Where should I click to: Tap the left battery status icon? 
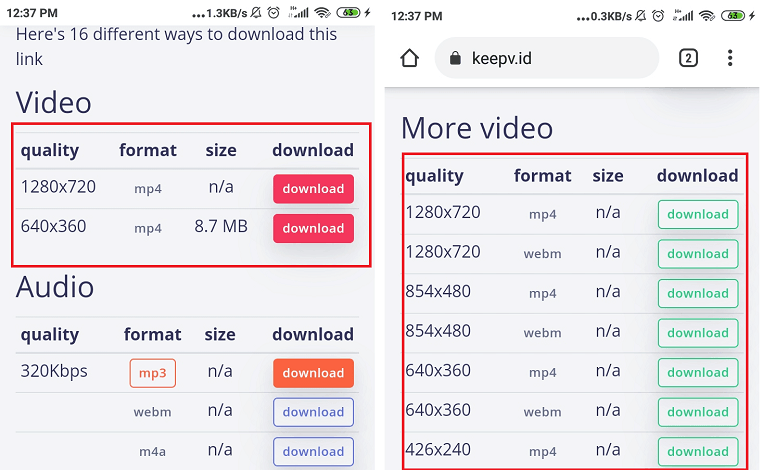[x=348, y=13]
